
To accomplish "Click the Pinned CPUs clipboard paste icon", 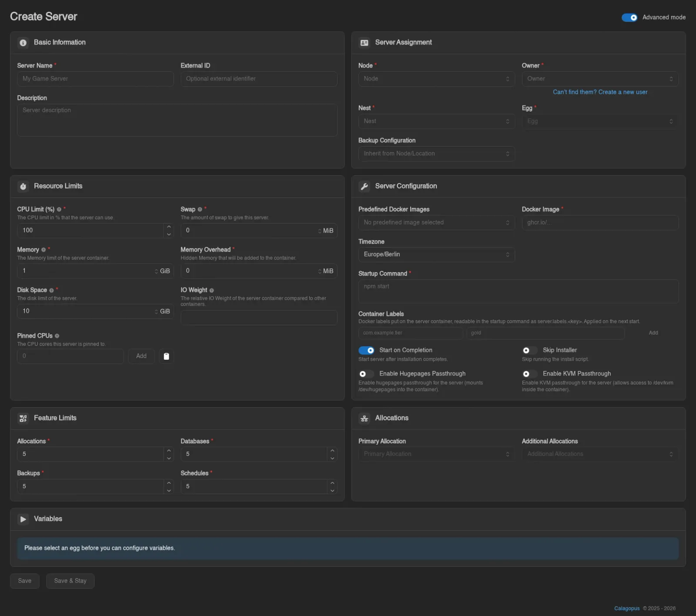I will click(166, 356).
